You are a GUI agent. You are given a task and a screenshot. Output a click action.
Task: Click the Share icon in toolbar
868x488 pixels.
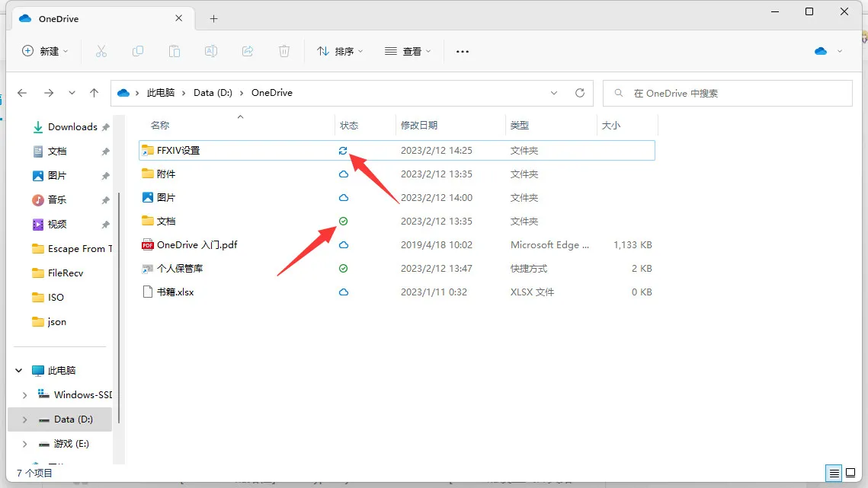point(248,52)
